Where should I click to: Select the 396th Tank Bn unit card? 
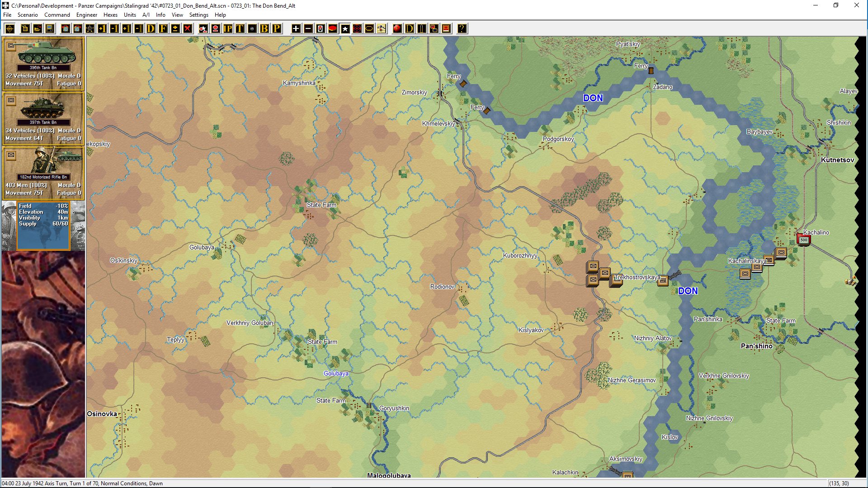43,64
